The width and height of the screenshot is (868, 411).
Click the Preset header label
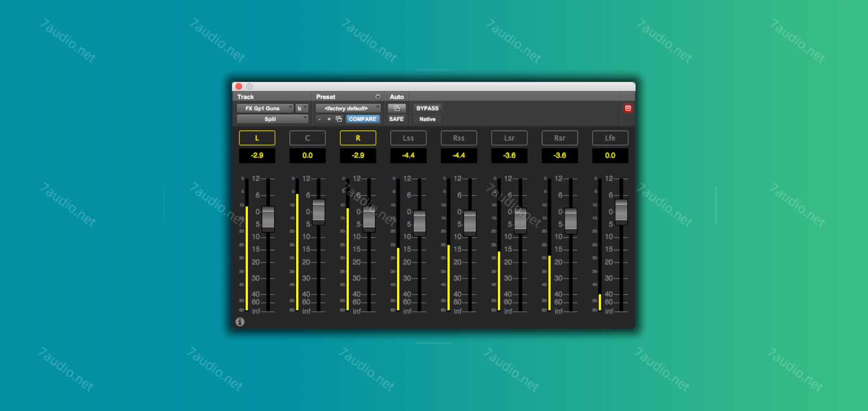[x=326, y=97]
